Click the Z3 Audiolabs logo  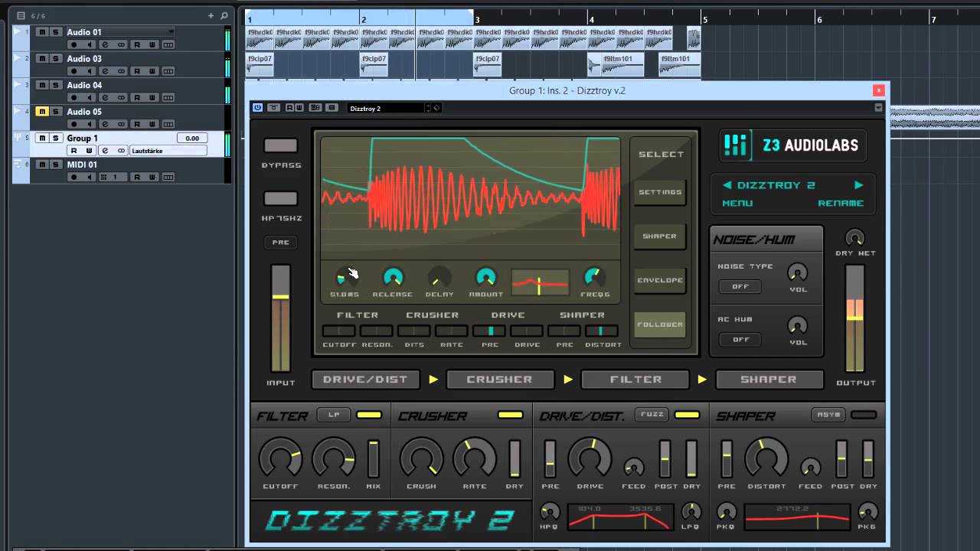click(x=792, y=145)
